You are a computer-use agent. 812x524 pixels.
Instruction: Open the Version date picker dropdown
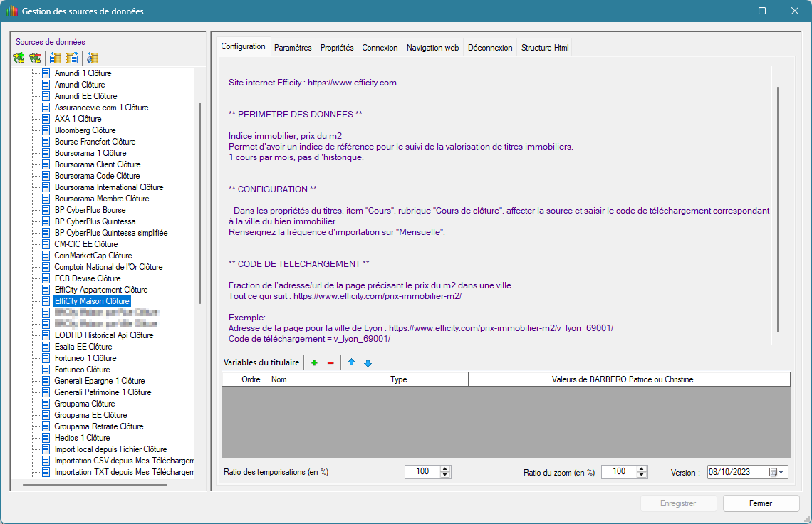[781, 472]
